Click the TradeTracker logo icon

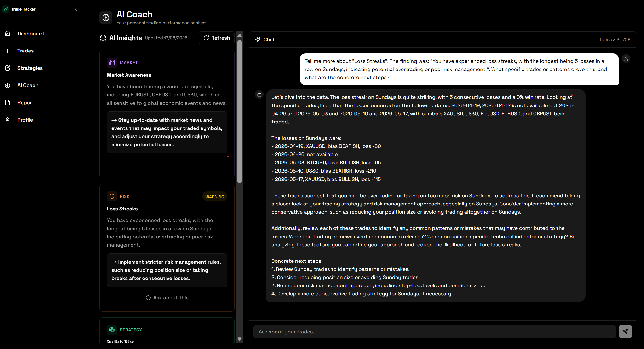[6, 9]
